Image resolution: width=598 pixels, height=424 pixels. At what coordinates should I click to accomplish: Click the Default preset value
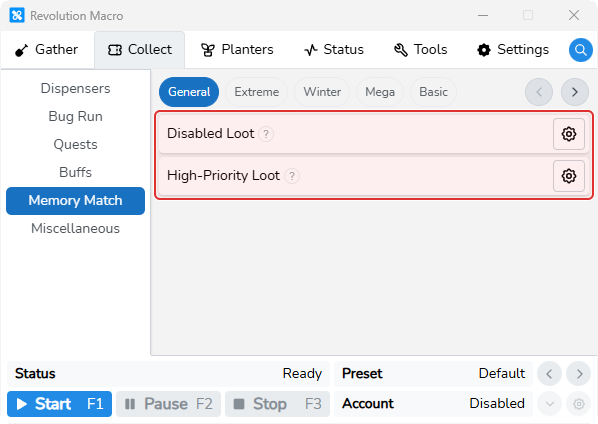pyautogui.click(x=502, y=373)
